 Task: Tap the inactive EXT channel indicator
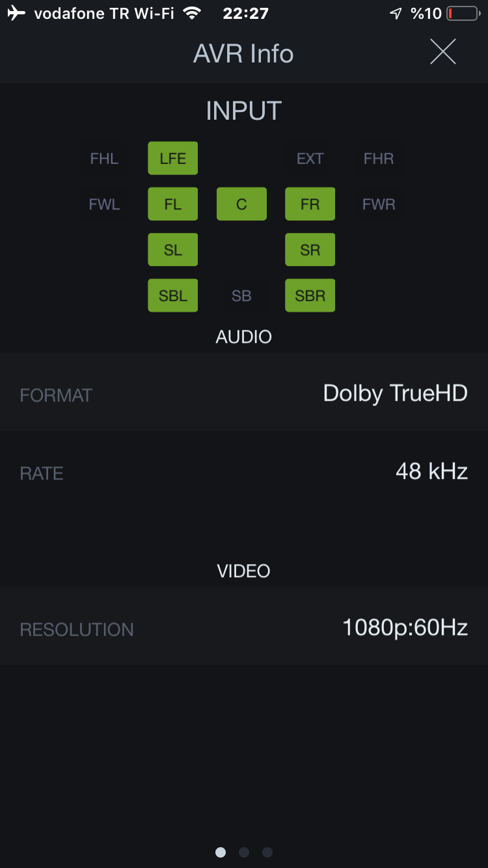click(x=310, y=158)
